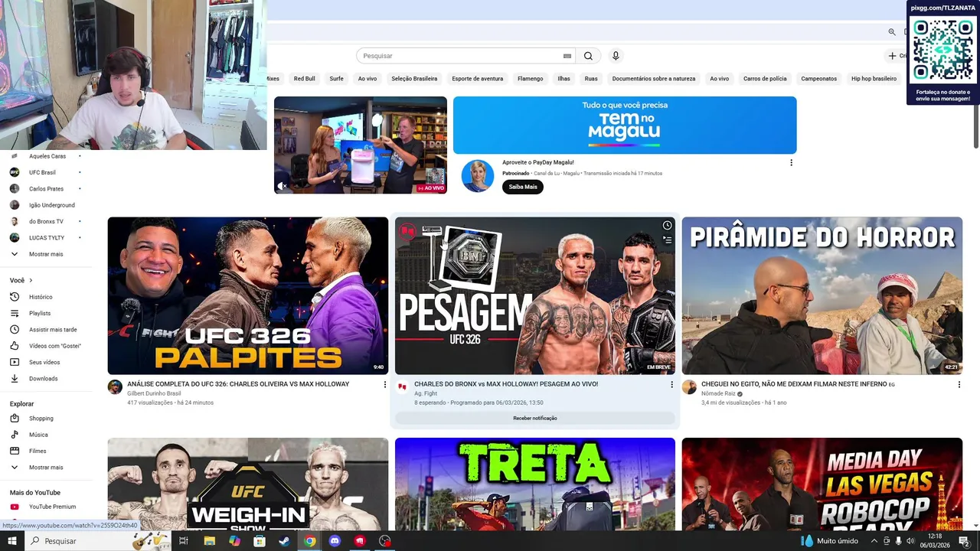Open the Você section chevron
This screenshot has width=980, height=551.
point(31,281)
